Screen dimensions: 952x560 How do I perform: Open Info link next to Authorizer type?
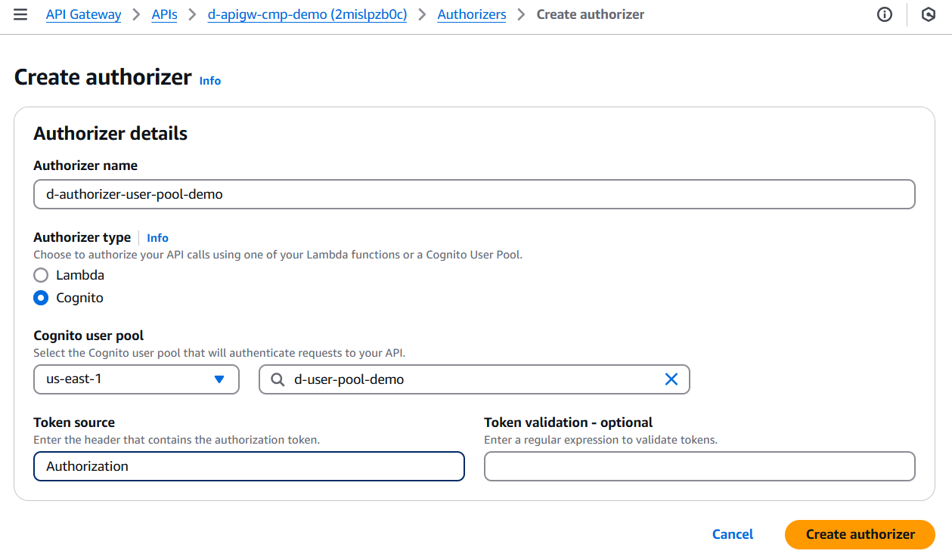[x=157, y=238]
